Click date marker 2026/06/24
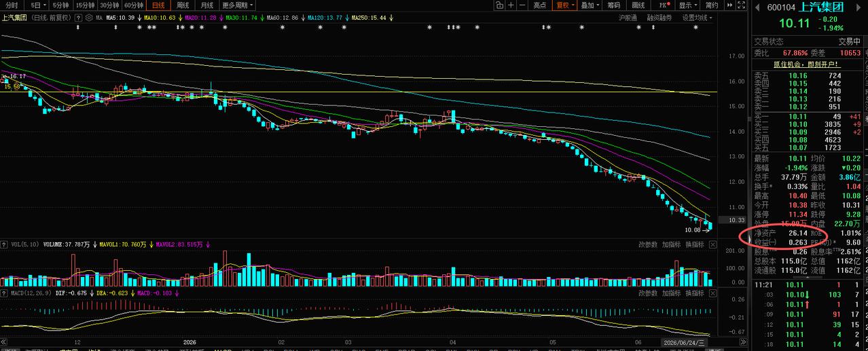 [685, 342]
